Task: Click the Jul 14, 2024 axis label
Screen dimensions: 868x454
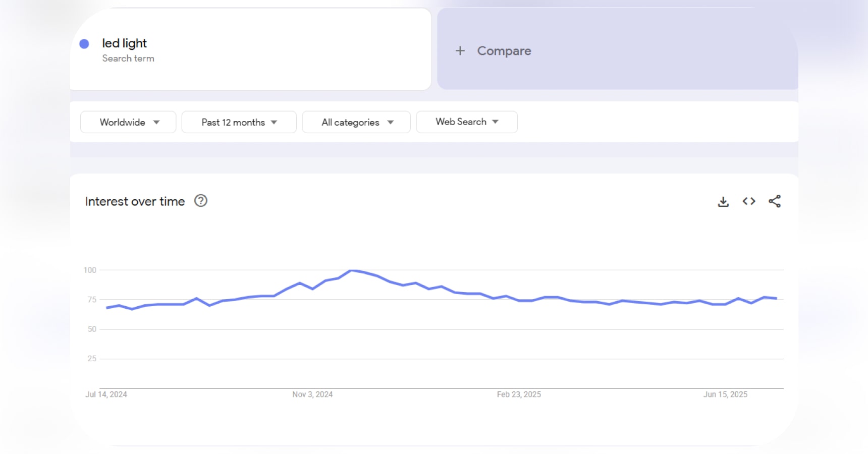Action: (106, 394)
